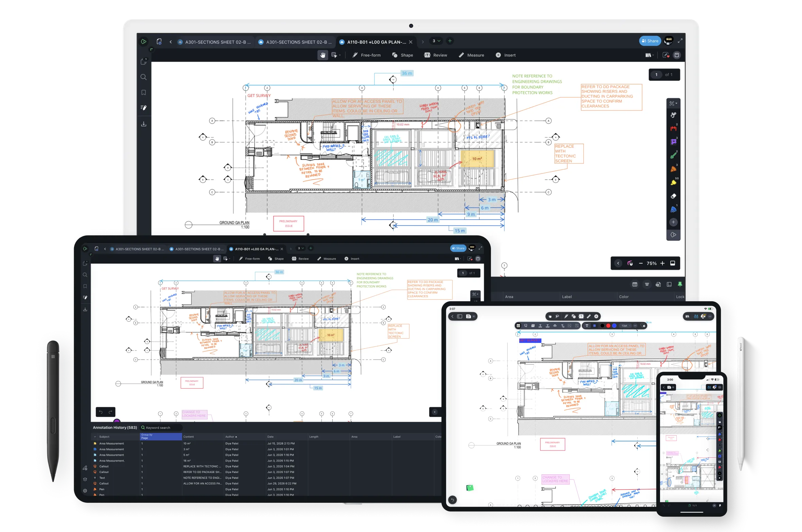Screen dimensions: 802x532
Task: Select the red measurement tool in laptop tool strip
Action: coord(673,128)
